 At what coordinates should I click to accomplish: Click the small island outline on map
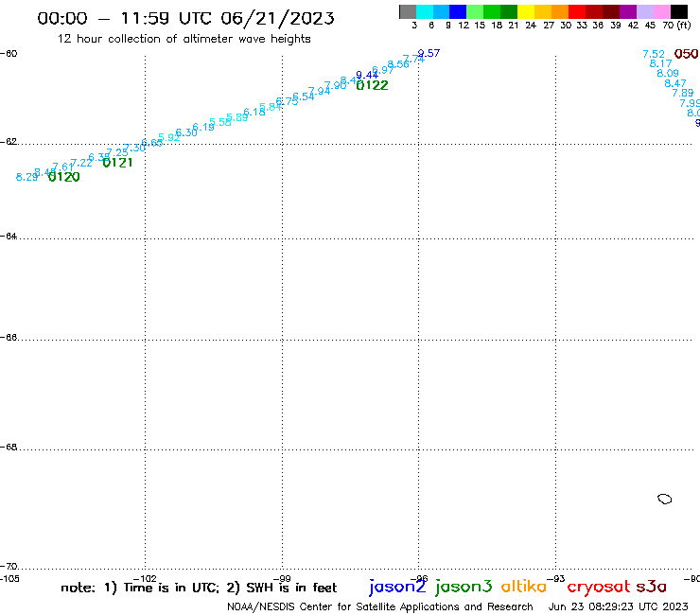(x=665, y=499)
